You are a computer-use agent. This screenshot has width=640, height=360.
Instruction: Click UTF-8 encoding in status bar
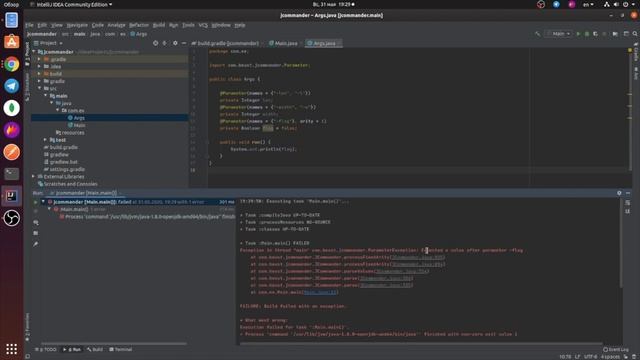pyautogui.click(x=591, y=357)
